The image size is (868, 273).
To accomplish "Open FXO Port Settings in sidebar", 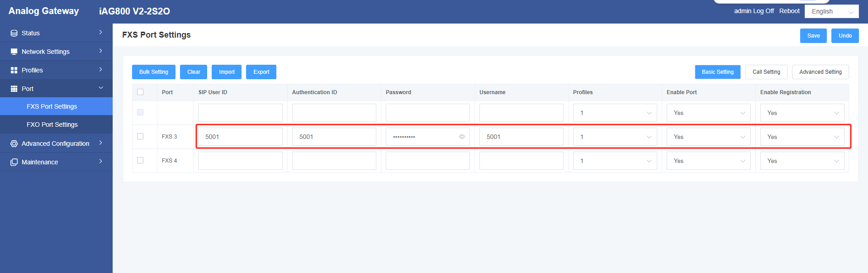I will pos(52,125).
